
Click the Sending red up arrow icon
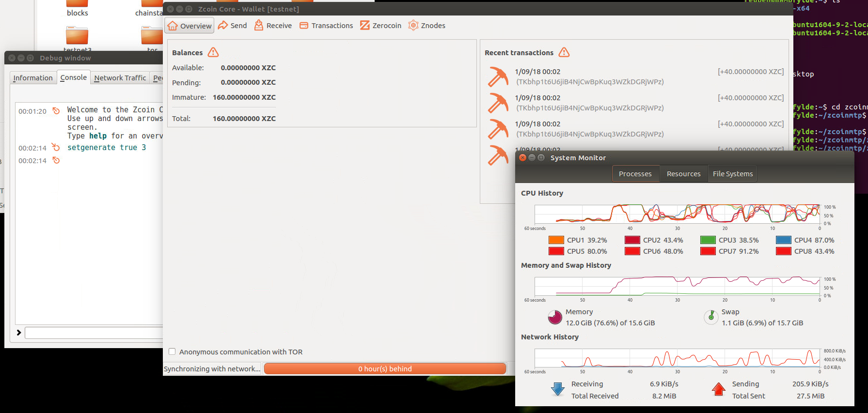[x=719, y=389]
